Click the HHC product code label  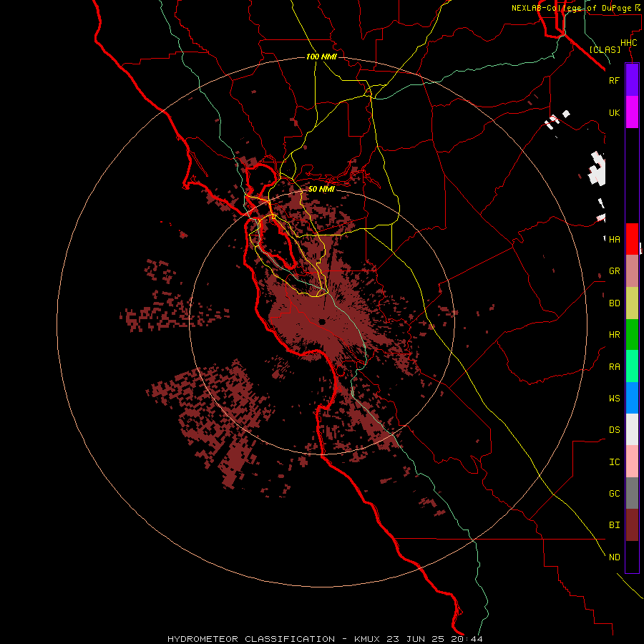coord(629,43)
